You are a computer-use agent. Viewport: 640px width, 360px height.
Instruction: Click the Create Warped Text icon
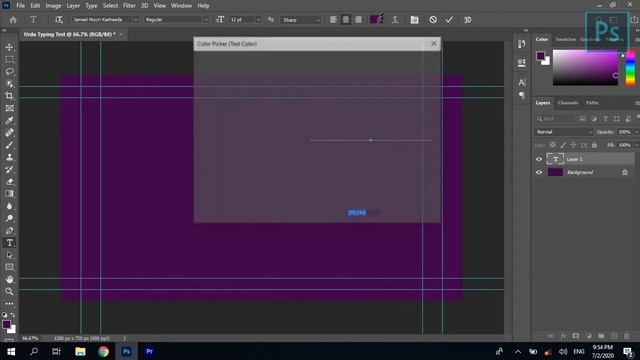pos(395,20)
